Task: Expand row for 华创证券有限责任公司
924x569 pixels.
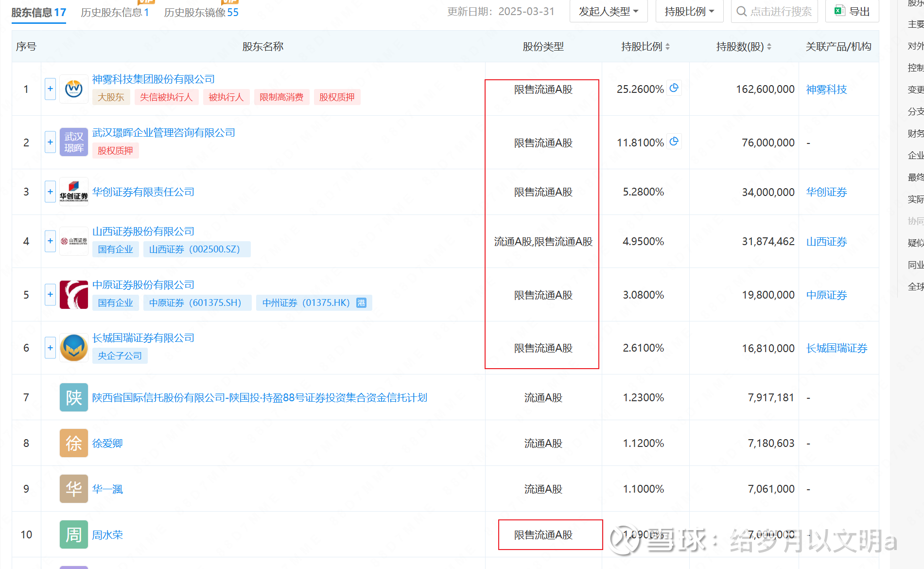Action: [50, 192]
